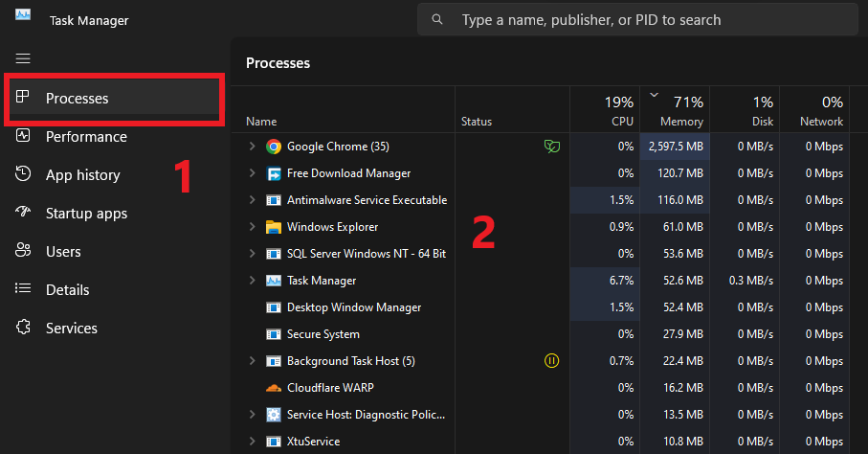Sort processes by CPU column header
Viewport: 868px width, 454px height.
coord(605,111)
